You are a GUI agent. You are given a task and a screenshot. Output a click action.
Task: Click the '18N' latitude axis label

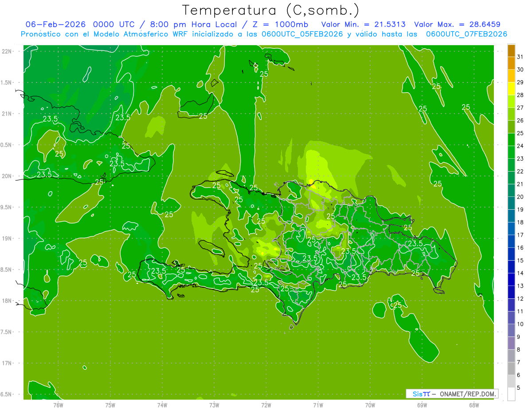[x=7, y=301]
